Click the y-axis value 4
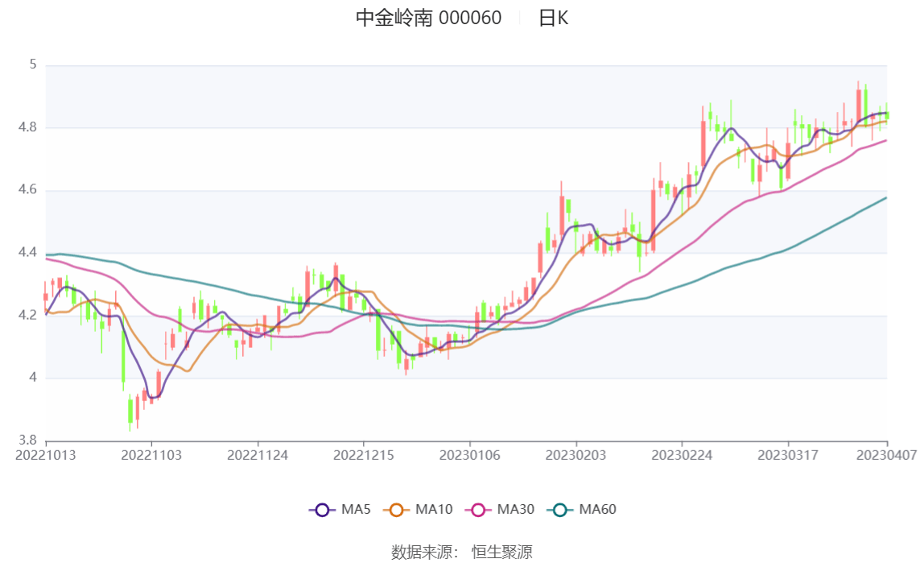This screenshot has width=924, height=563. point(33,378)
